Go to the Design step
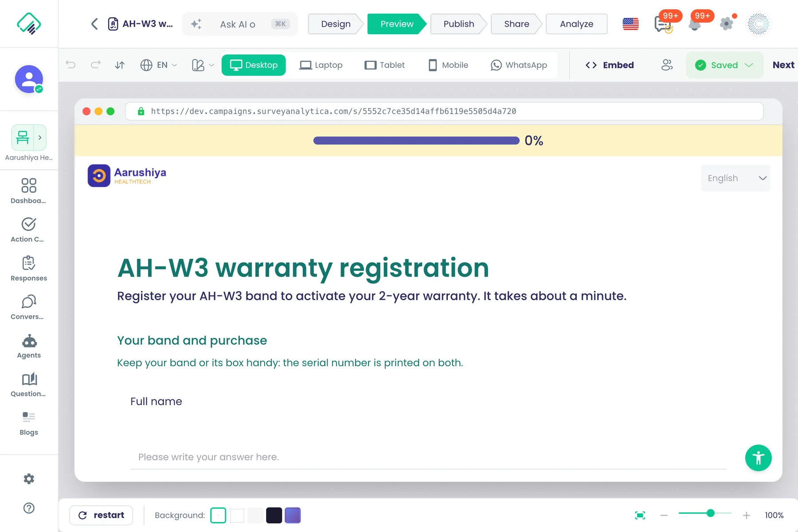798x532 pixels. [336, 24]
